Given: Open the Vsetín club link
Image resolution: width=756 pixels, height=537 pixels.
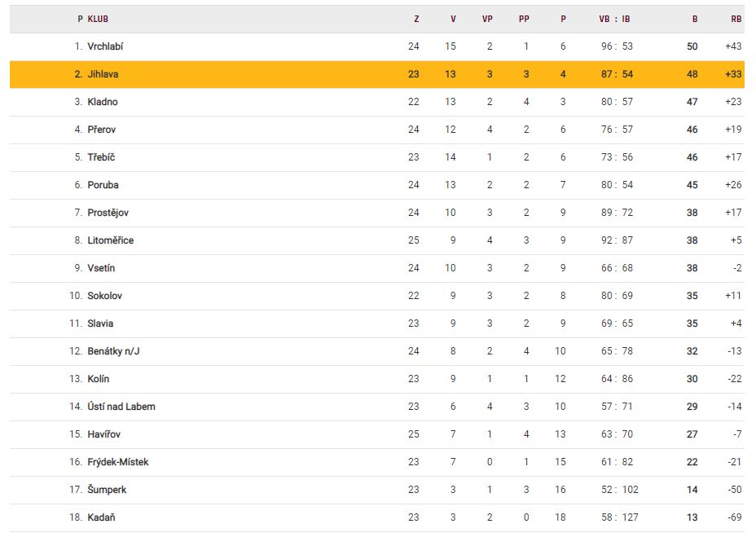Looking at the screenshot, I should (102, 268).
